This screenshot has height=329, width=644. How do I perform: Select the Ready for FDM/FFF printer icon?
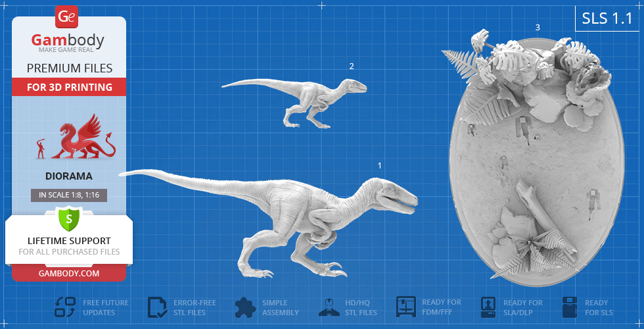coord(406,307)
